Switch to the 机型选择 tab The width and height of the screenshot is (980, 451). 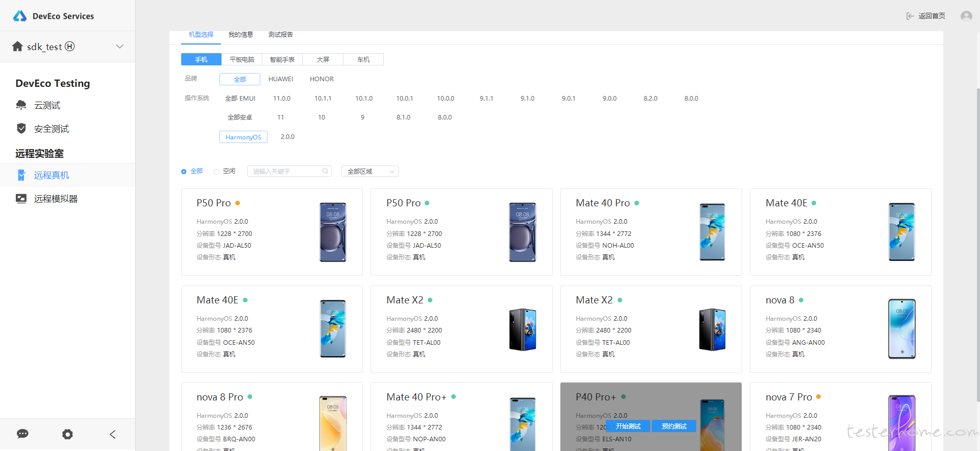pyautogui.click(x=201, y=35)
